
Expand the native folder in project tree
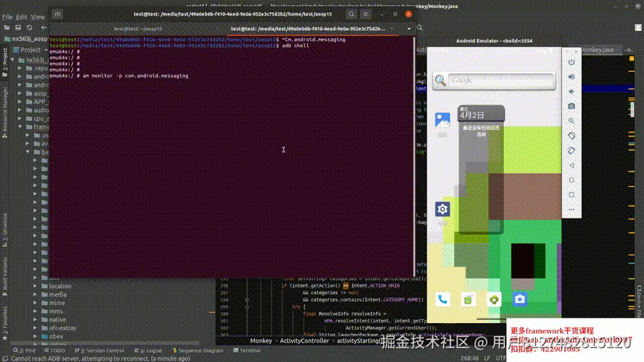tap(36, 320)
